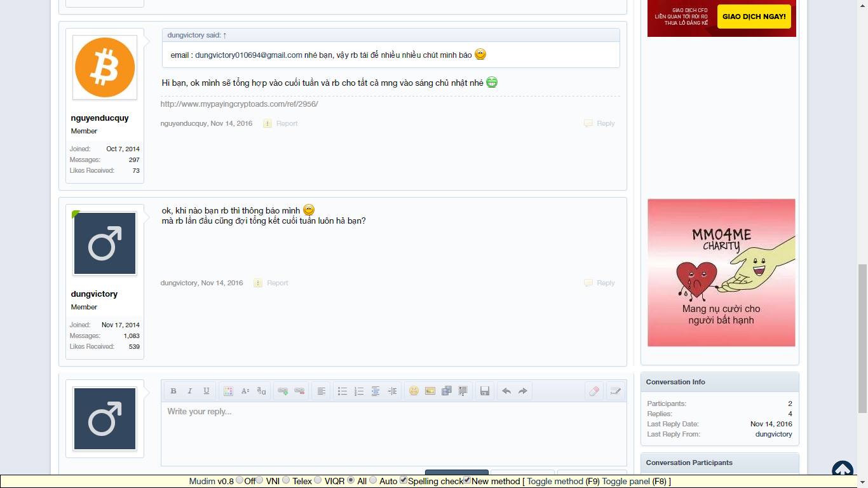The image size is (868, 488).
Task: Open the font size dropdown
Action: pyautogui.click(x=245, y=391)
